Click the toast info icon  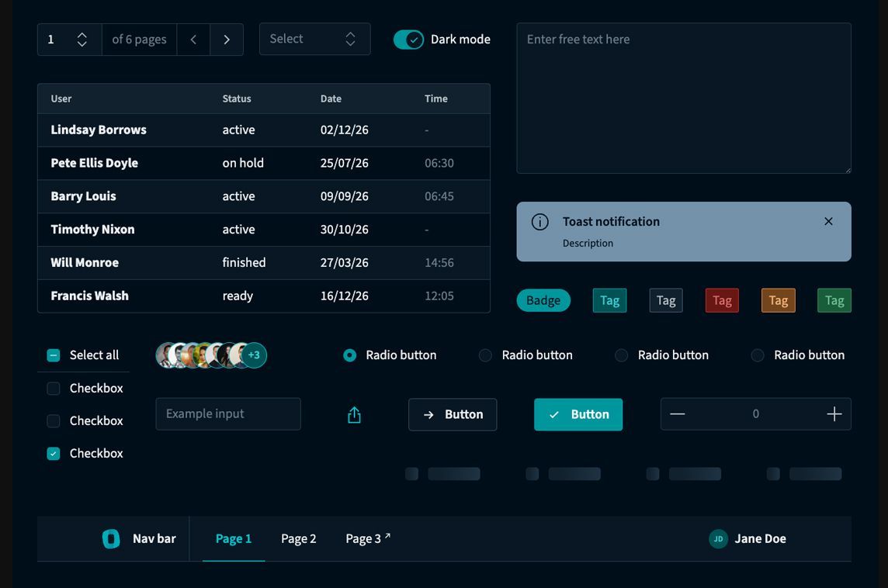click(539, 222)
